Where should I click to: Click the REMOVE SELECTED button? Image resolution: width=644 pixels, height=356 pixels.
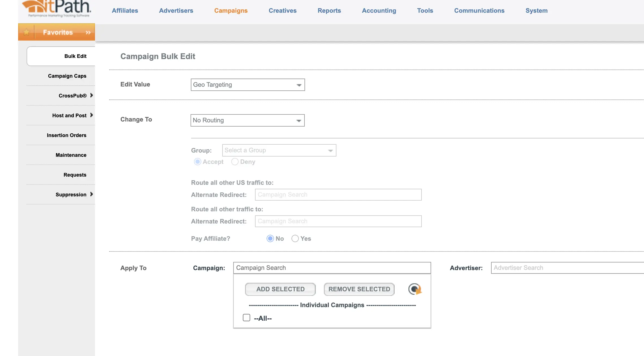coord(359,289)
